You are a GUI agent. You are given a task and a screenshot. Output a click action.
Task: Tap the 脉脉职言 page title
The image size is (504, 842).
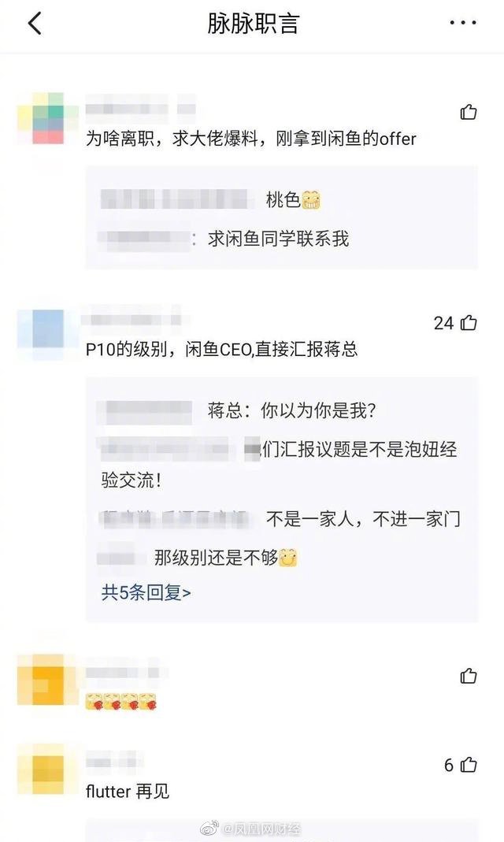point(253,24)
